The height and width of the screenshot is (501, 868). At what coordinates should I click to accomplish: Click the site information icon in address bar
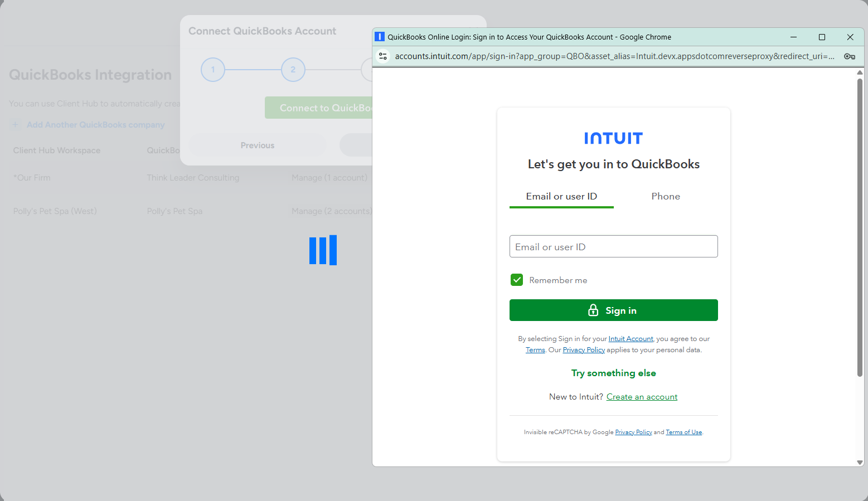pos(383,56)
